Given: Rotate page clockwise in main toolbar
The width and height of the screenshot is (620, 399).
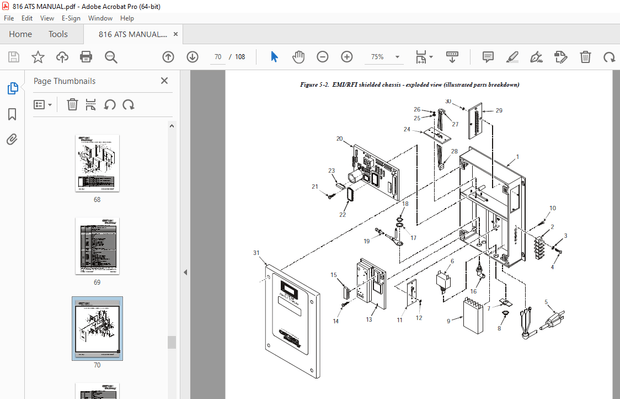Looking at the screenshot, I should pos(609,57).
